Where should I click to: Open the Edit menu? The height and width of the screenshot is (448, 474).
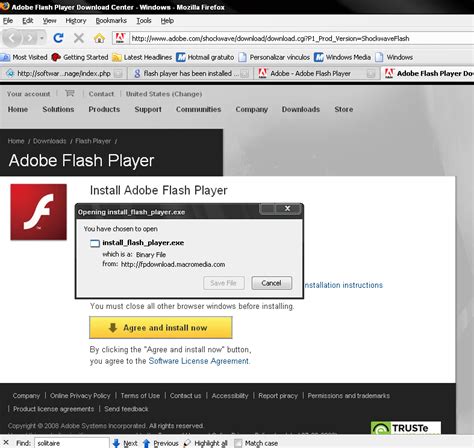[x=28, y=21]
